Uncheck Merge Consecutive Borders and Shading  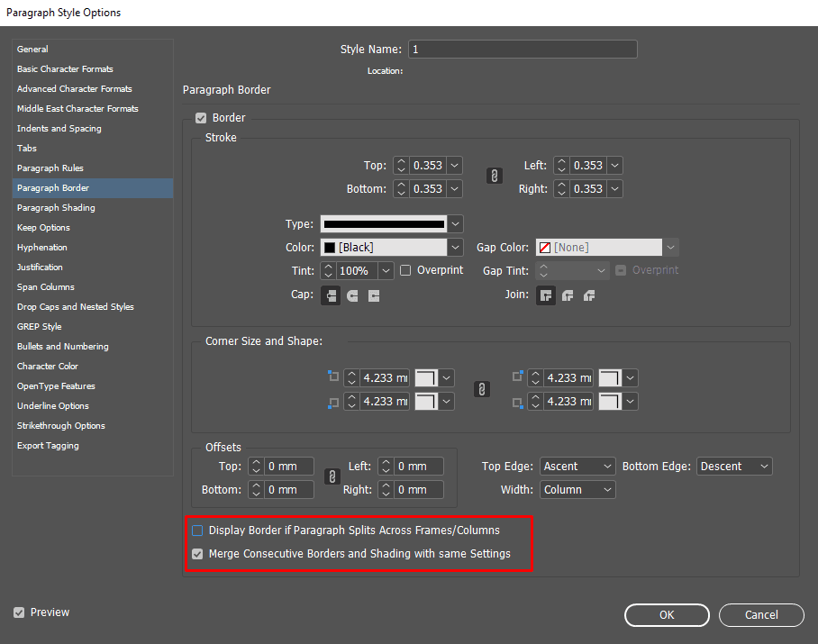click(x=197, y=554)
